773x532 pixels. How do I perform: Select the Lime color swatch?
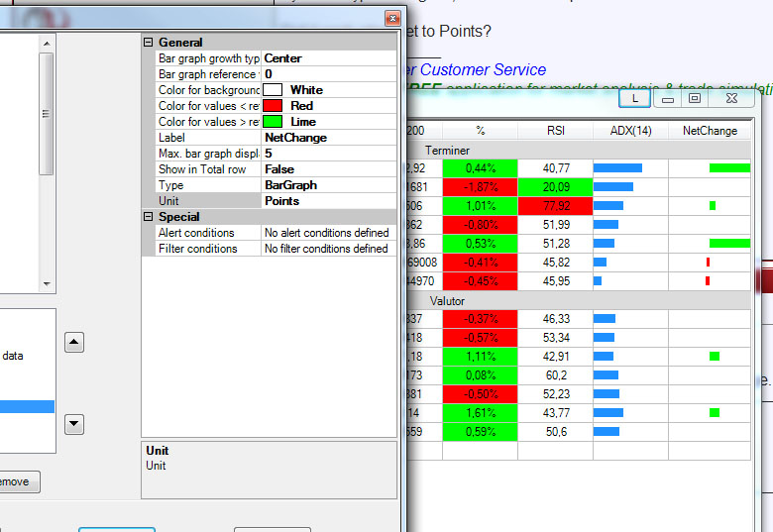[273, 121]
